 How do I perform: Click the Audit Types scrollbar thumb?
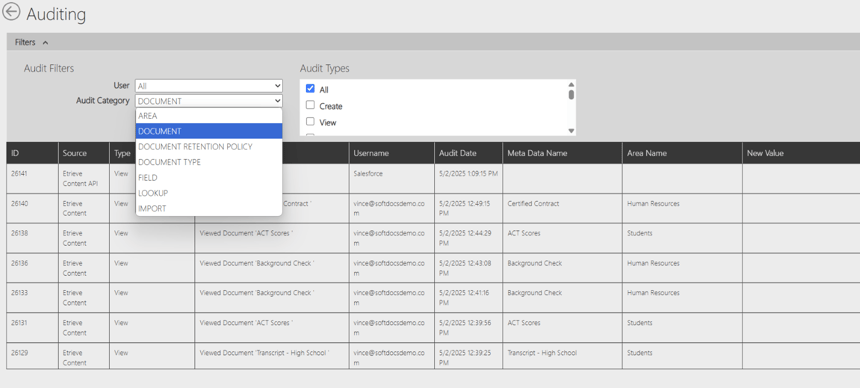(571, 94)
